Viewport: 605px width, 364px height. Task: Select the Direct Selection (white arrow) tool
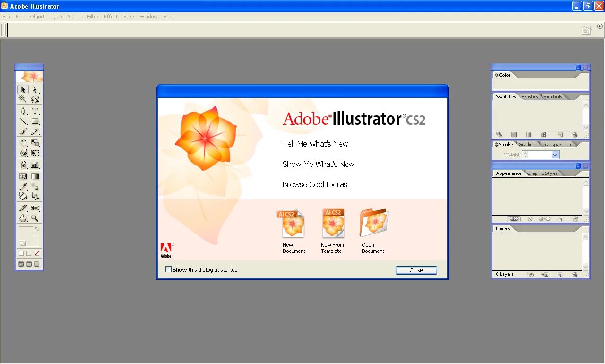pyautogui.click(x=35, y=89)
